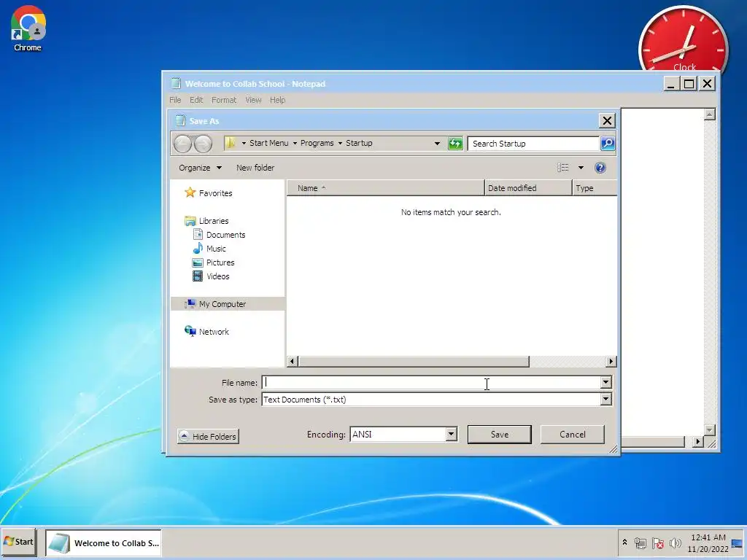
Task: Open the File name dropdown arrow
Action: click(605, 382)
